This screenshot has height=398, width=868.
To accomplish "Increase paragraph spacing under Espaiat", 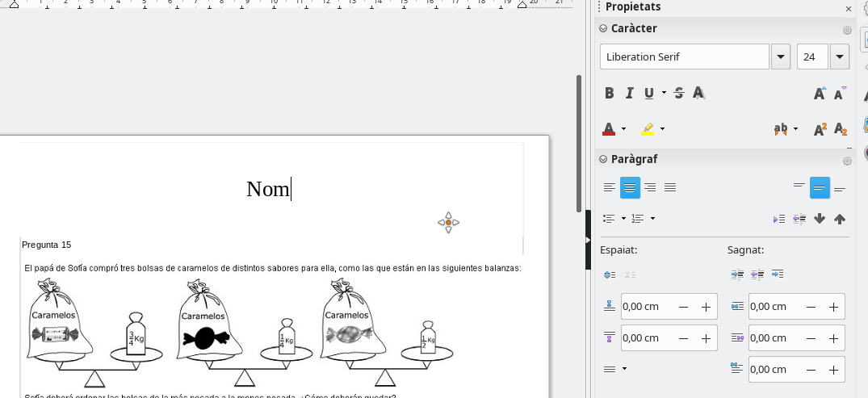I will click(x=609, y=274).
